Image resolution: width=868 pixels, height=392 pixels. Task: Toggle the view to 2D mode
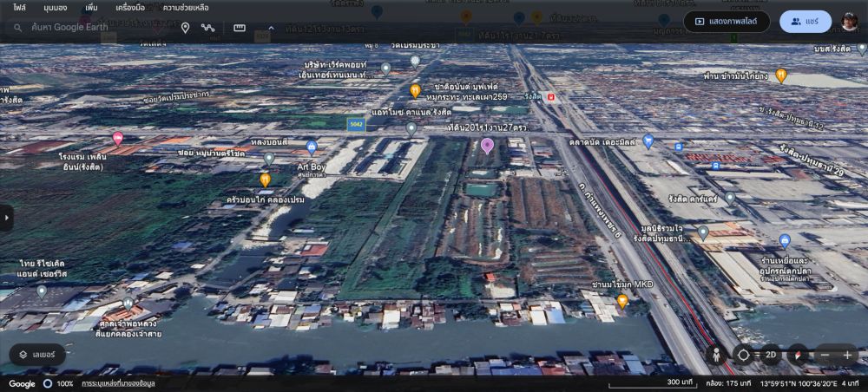pos(770,355)
